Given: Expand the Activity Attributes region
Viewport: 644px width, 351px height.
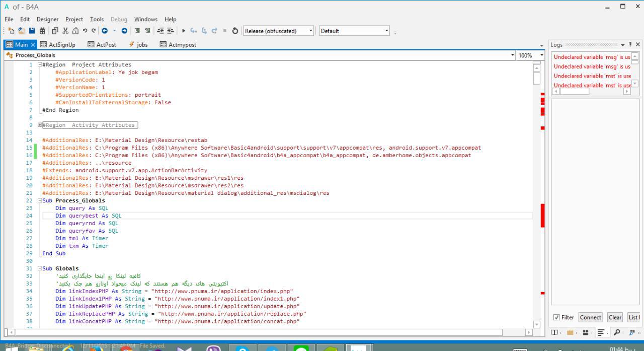Looking at the screenshot, I should (40, 125).
